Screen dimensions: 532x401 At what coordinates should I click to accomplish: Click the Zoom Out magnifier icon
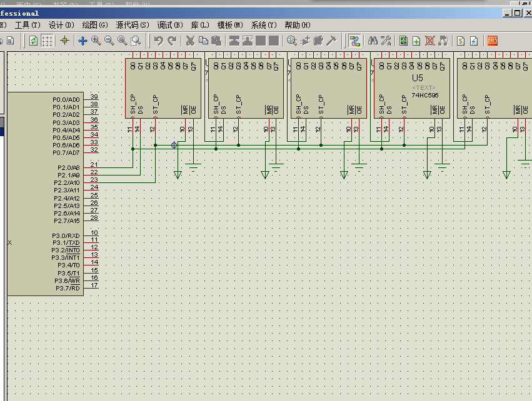click(x=109, y=41)
